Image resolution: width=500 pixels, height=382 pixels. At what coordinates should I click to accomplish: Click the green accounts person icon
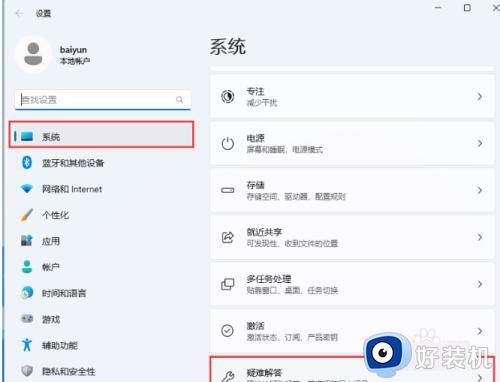click(x=27, y=267)
